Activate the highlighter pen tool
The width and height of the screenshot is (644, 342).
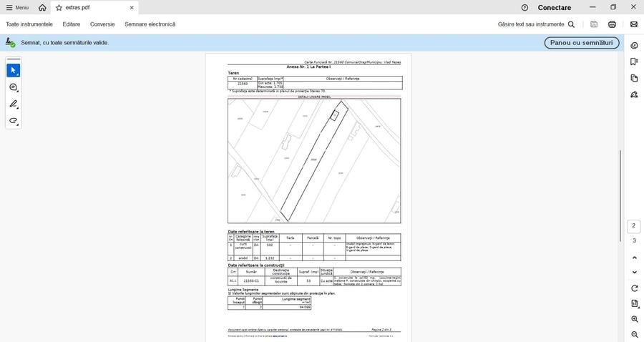click(14, 104)
